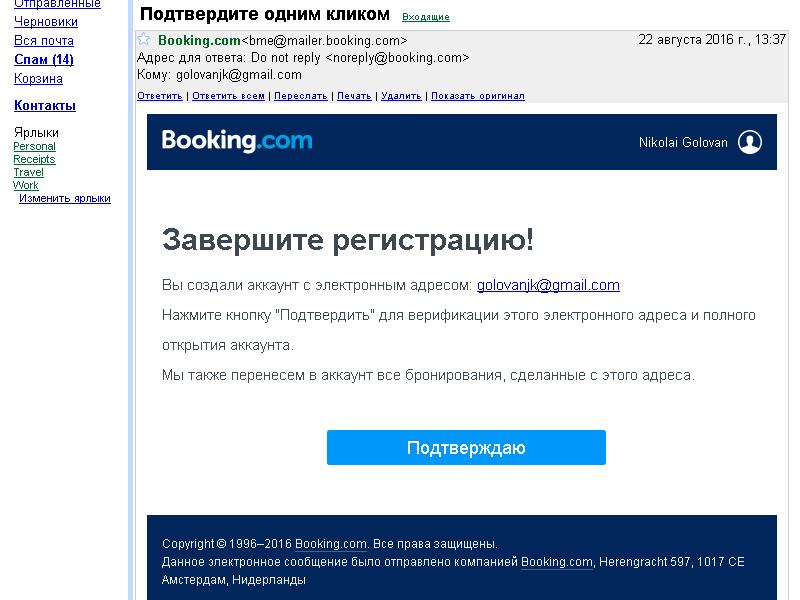Click Booking.com link in copyright line
800x600 pixels.
pyautogui.click(x=331, y=544)
